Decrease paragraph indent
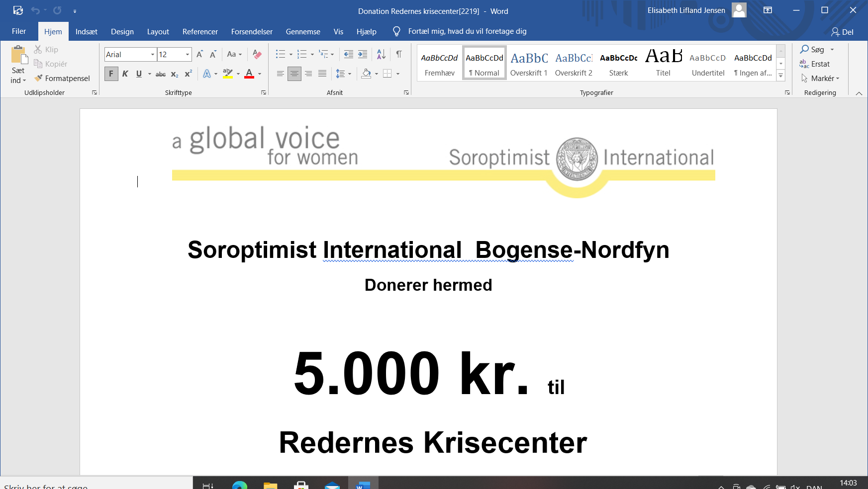868x489 pixels. (349, 54)
